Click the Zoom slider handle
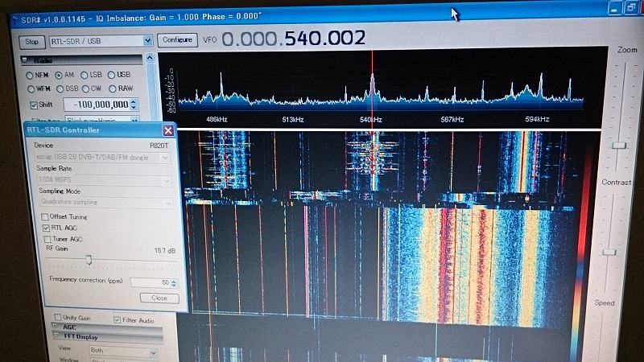The height and width of the screenshot is (362, 644). tap(618, 146)
